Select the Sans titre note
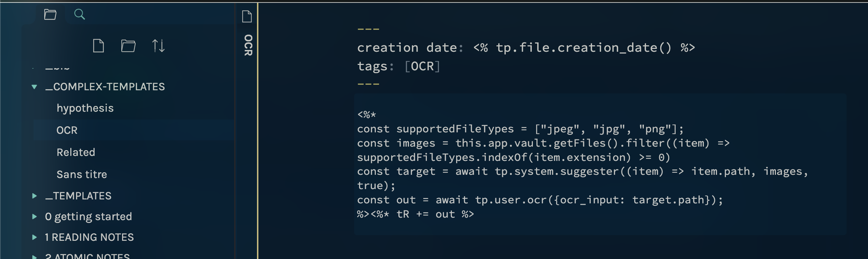Image resolution: width=868 pixels, height=259 pixels. tap(82, 174)
